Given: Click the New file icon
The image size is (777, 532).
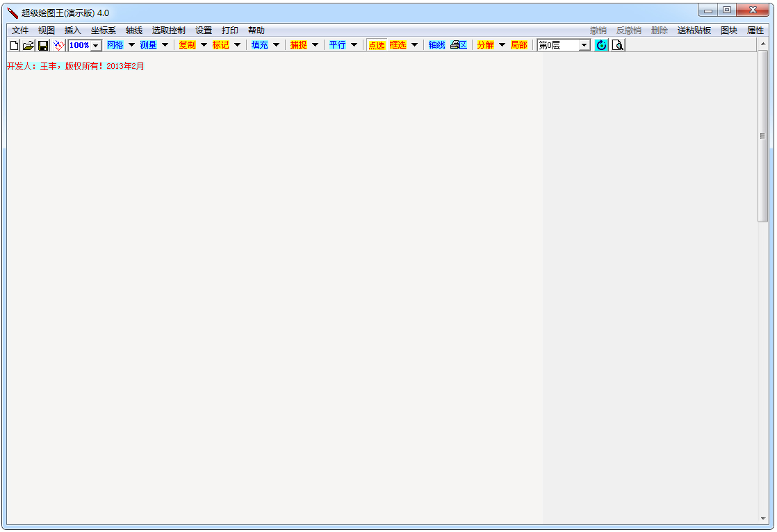Looking at the screenshot, I should point(15,45).
